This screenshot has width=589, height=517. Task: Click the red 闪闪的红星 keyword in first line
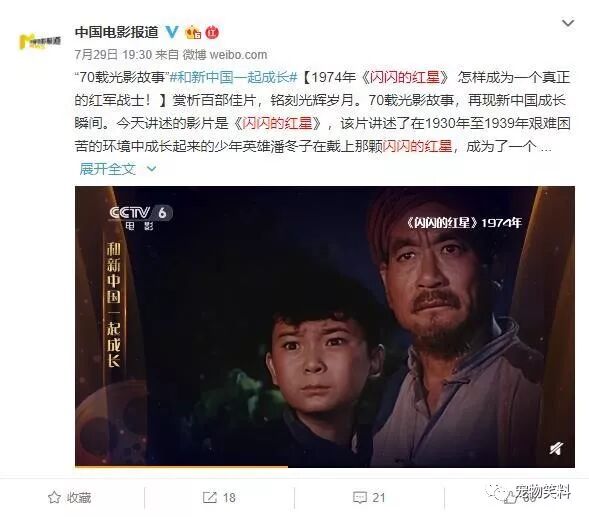(405, 77)
